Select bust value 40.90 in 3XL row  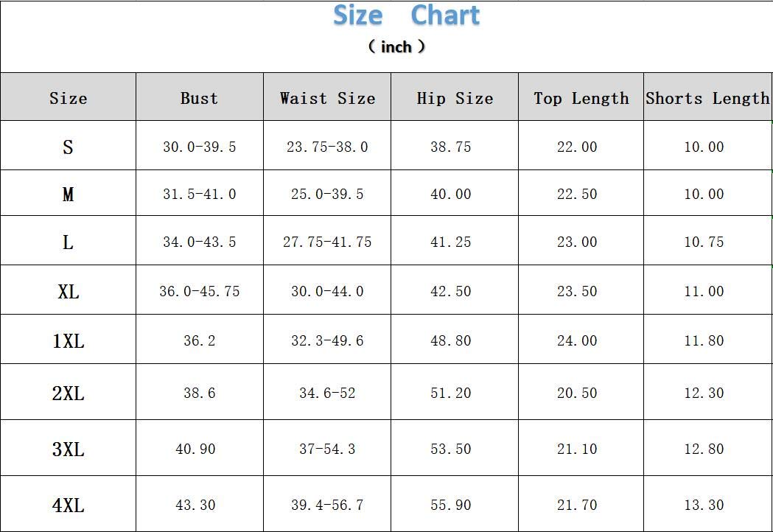[x=195, y=449]
